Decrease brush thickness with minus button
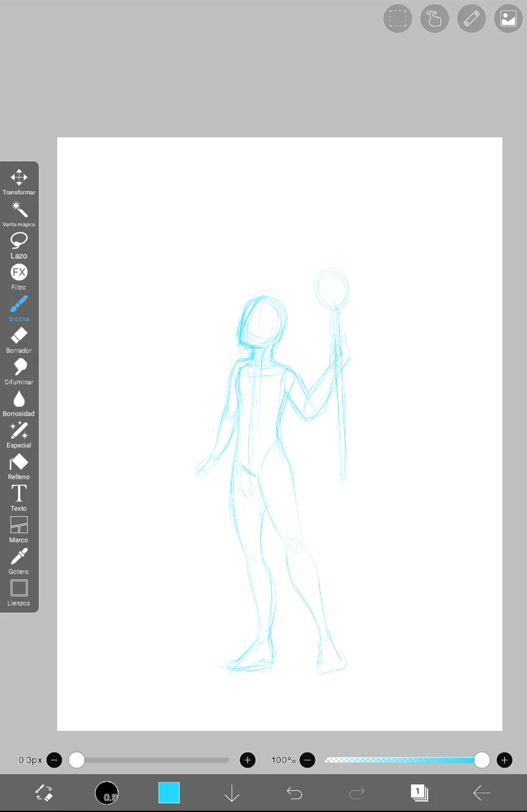 pyautogui.click(x=55, y=760)
